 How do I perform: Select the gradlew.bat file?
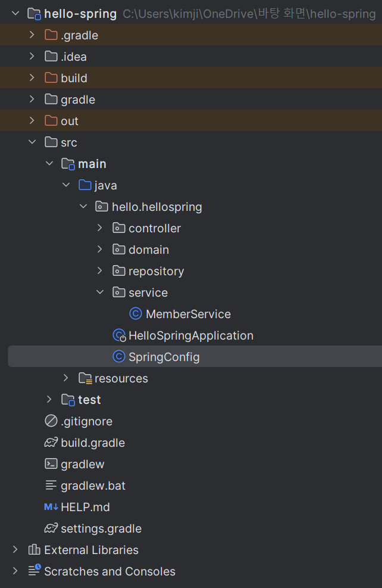coord(93,486)
